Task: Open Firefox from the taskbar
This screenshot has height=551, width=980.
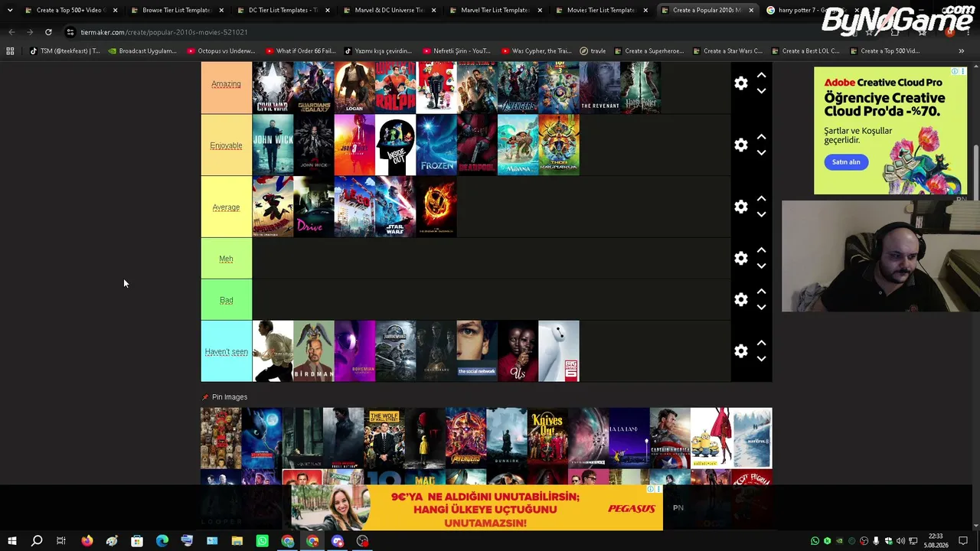Action: [87, 541]
